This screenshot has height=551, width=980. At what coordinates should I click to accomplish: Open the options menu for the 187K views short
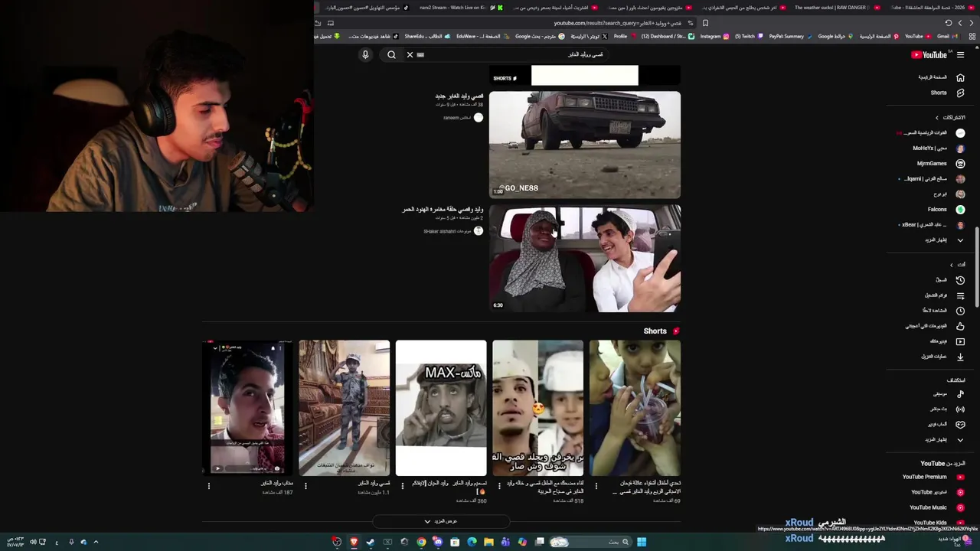tap(209, 486)
